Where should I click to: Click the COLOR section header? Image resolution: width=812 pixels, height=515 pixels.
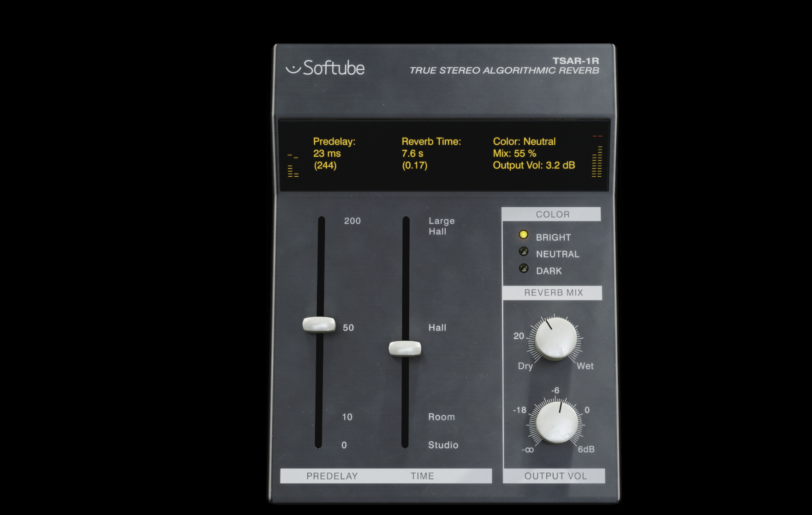click(552, 214)
